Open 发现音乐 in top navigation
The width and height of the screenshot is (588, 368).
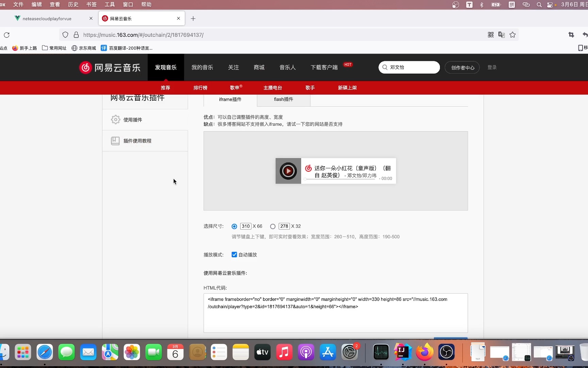[x=166, y=67]
